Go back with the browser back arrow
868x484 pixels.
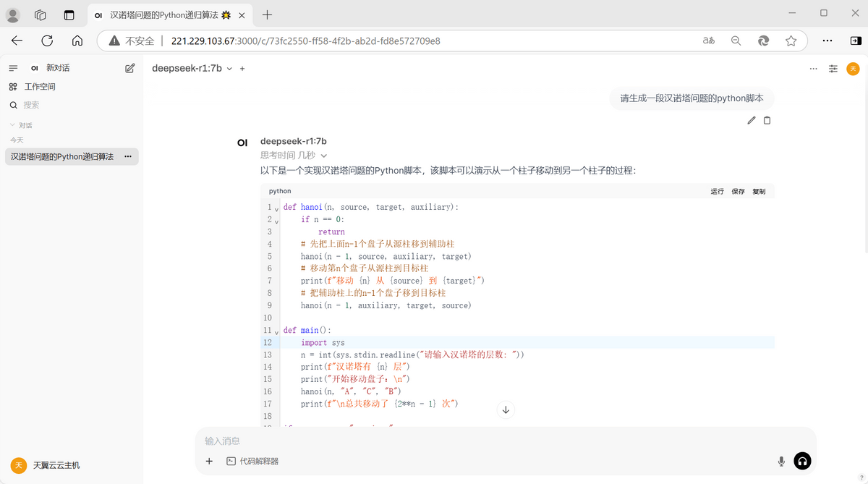click(x=17, y=41)
